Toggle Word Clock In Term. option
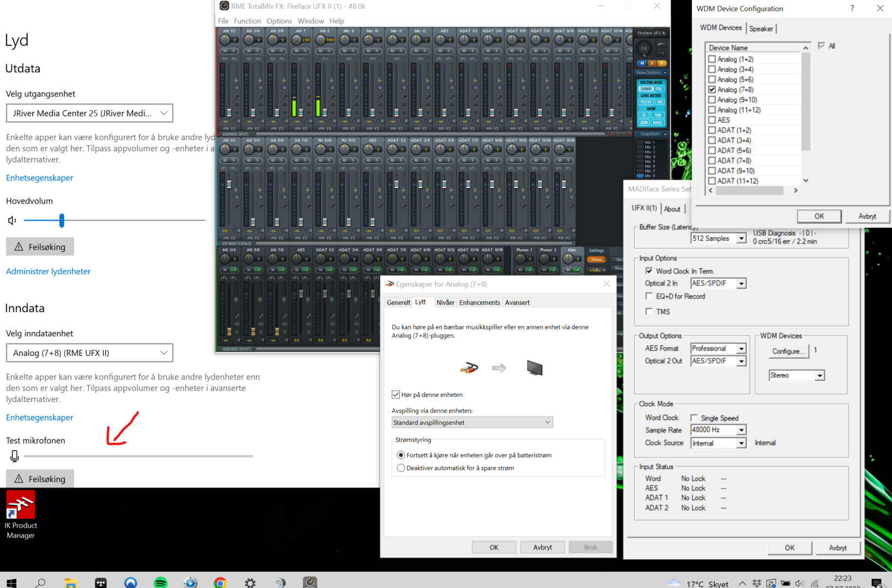892x588 pixels. tap(648, 271)
